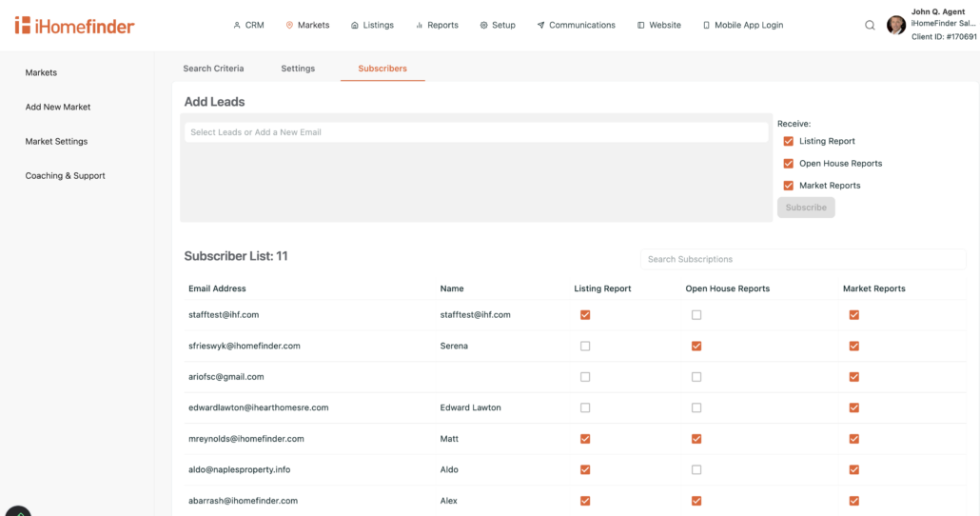Uncheck Market Reports for Matt
This screenshot has width=980, height=516.
853,439
